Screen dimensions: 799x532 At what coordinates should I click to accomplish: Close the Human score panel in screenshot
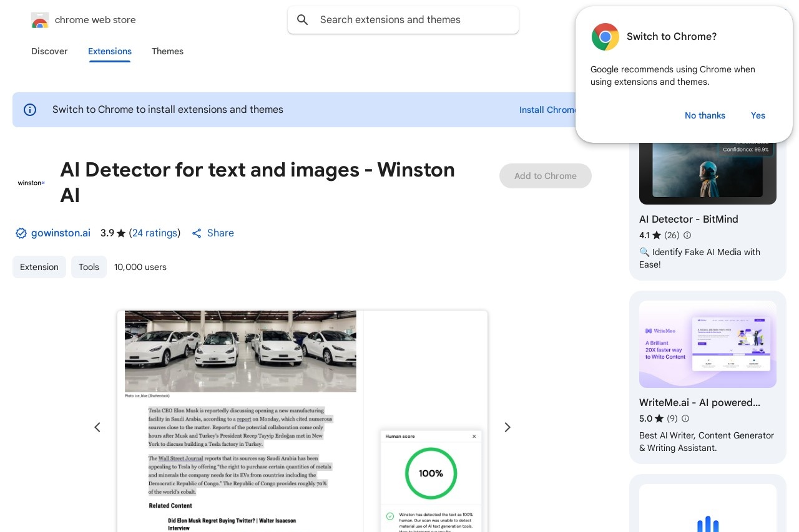474,437
